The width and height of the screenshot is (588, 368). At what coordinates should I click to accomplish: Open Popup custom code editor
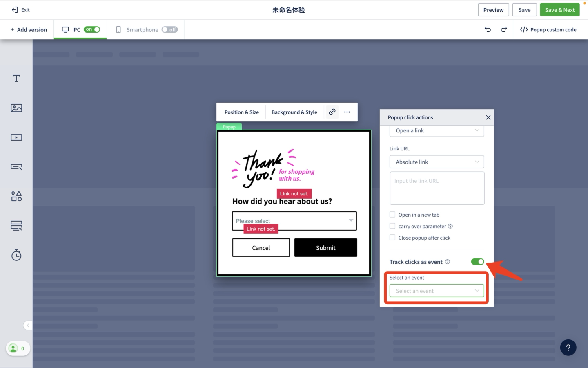pos(548,29)
